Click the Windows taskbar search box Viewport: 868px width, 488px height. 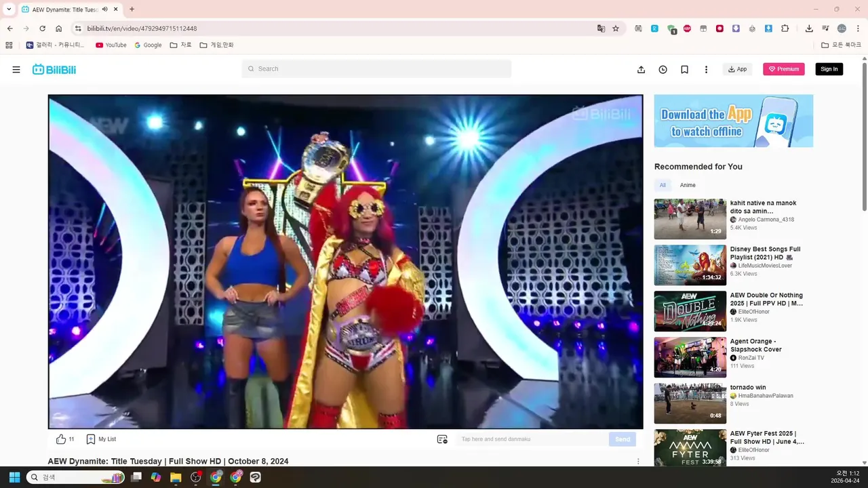coord(75,477)
